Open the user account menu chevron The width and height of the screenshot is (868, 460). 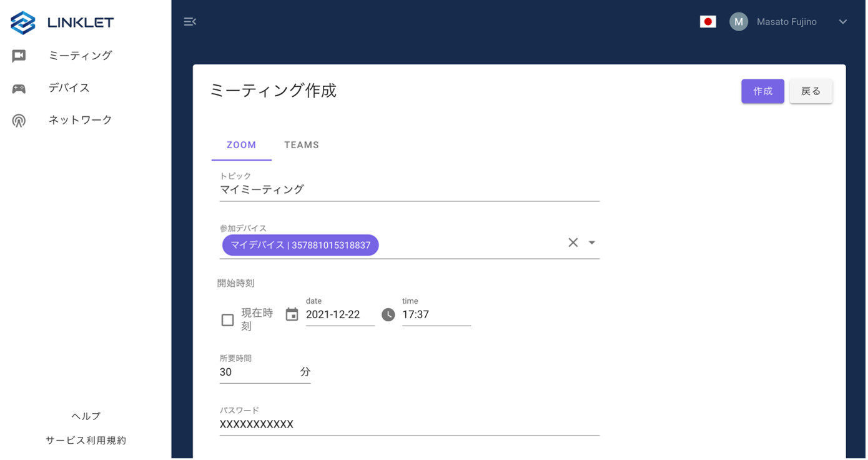[843, 22]
